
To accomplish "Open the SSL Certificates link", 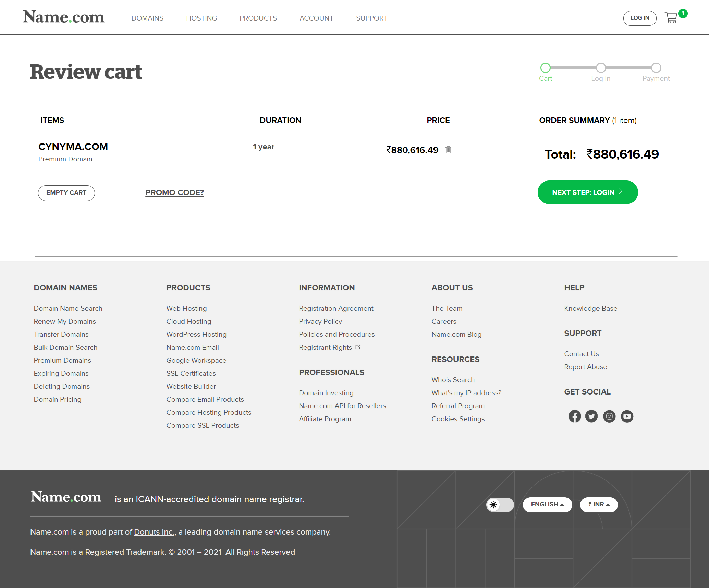I will (x=191, y=373).
